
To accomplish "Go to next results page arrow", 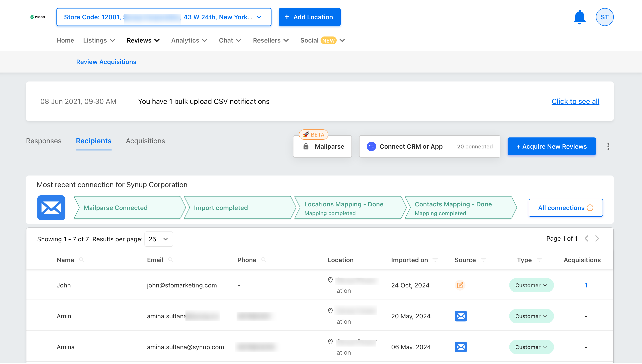I will click(x=597, y=238).
